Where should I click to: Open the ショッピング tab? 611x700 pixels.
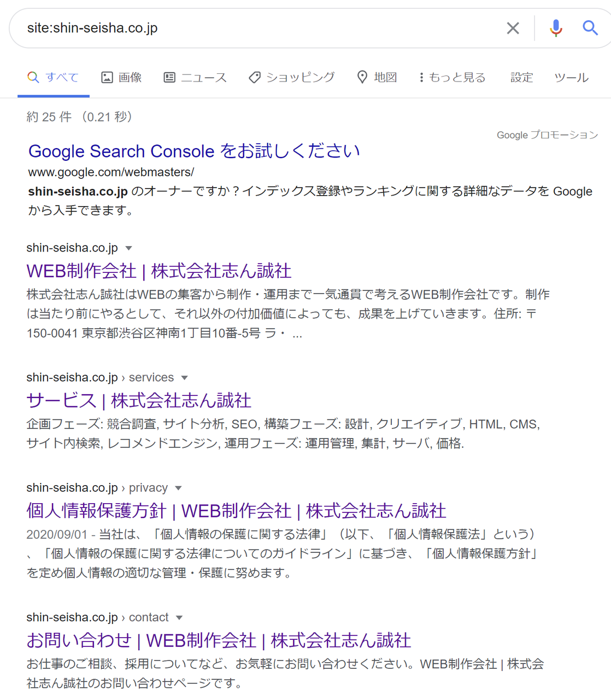[x=291, y=78]
